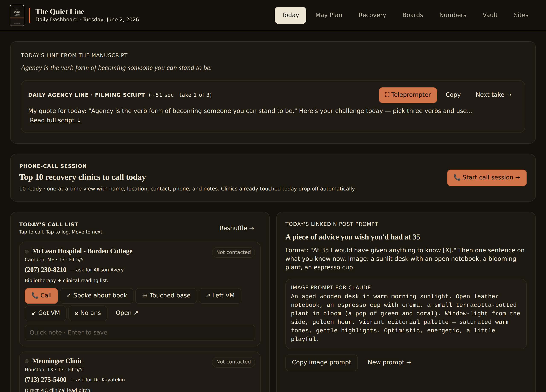Screen dimensions: 546x392
Task: Log Left VM for McLean Hospital
Action: pyautogui.click(x=220, y=295)
